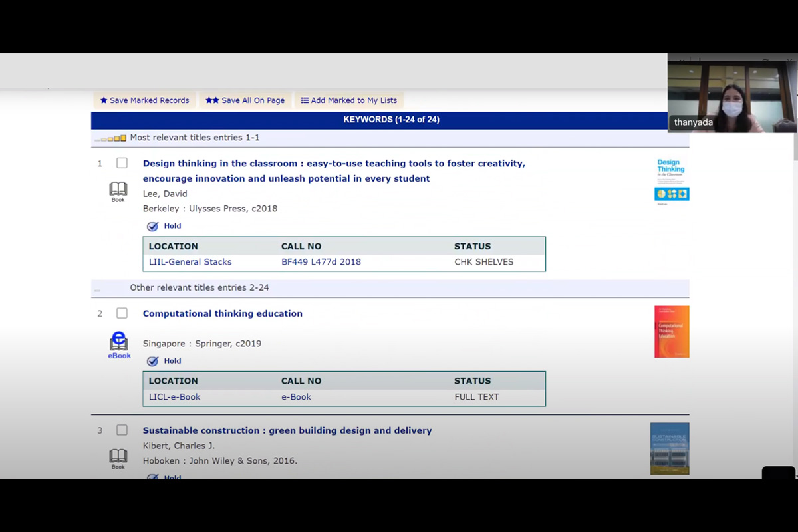Click the eBook icon for Computational thinking
This screenshot has height=532, width=798.
click(119, 344)
